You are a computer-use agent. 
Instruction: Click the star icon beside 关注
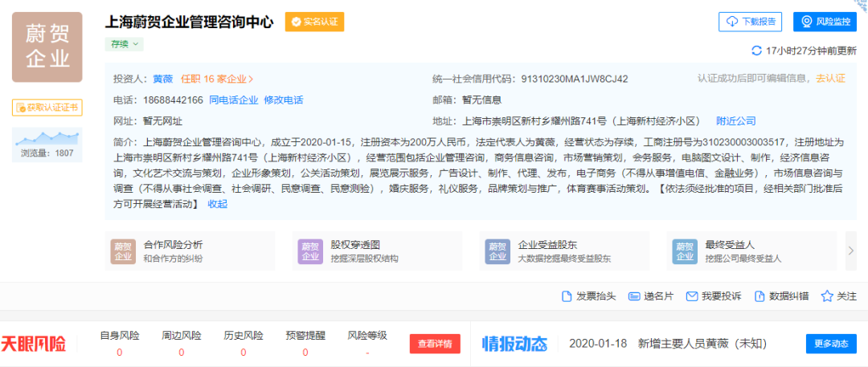[x=827, y=296]
